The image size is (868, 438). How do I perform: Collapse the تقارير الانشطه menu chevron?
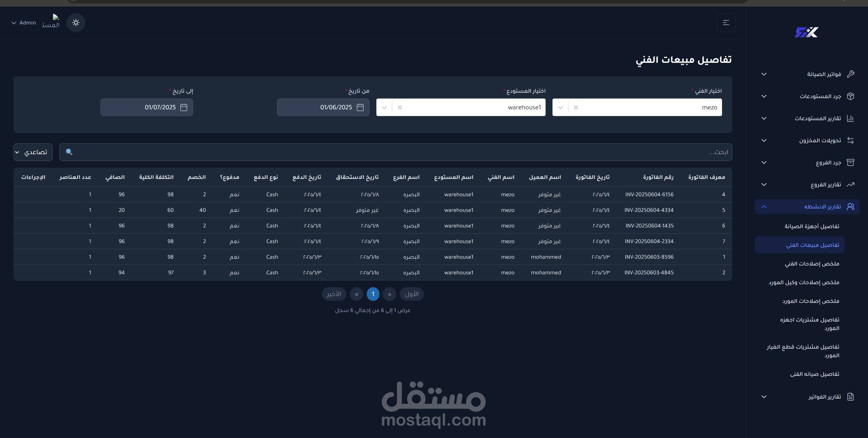click(x=764, y=206)
